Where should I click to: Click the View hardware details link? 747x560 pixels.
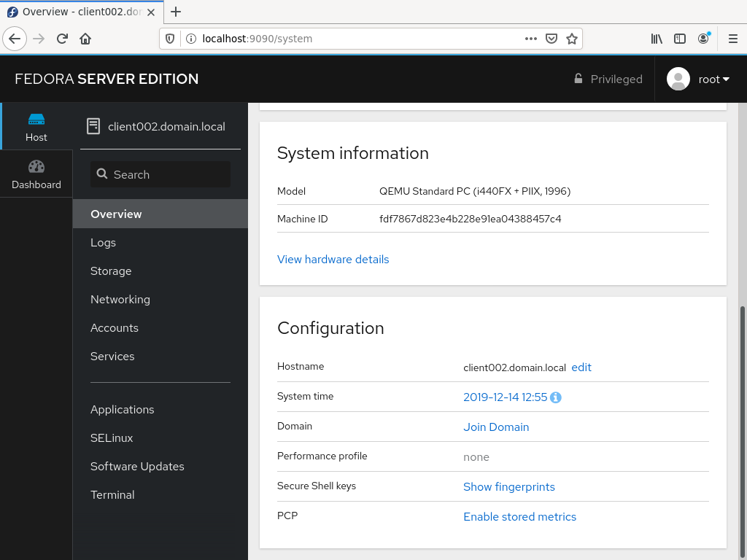(x=333, y=259)
